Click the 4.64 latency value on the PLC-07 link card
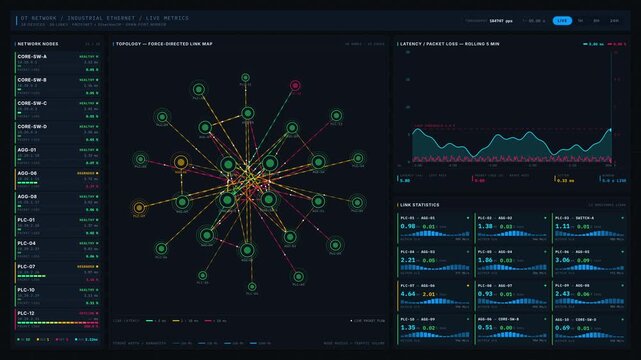641x360 pixels. point(408,294)
